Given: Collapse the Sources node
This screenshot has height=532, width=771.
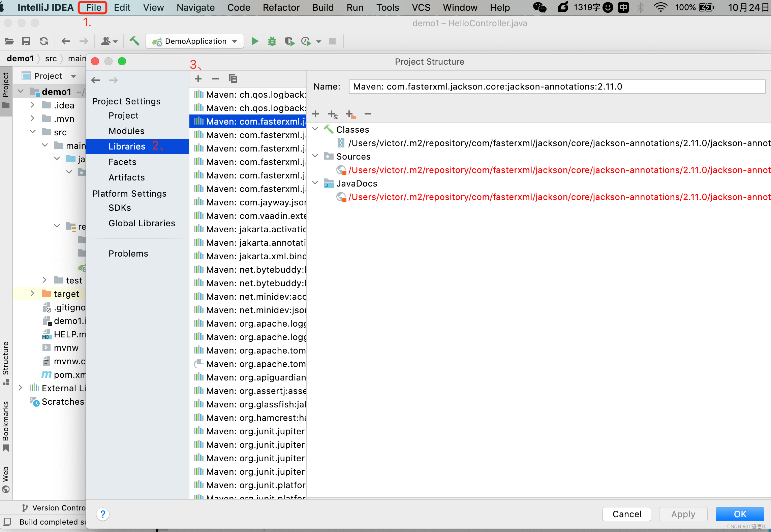Looking at the screenshot, I should pyautogui.click(x=315, y=156).
